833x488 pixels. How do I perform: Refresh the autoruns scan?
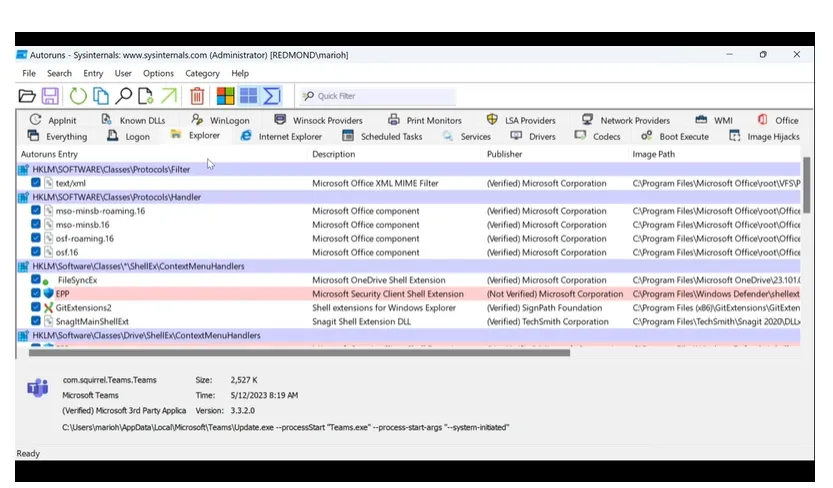[78, 96]
